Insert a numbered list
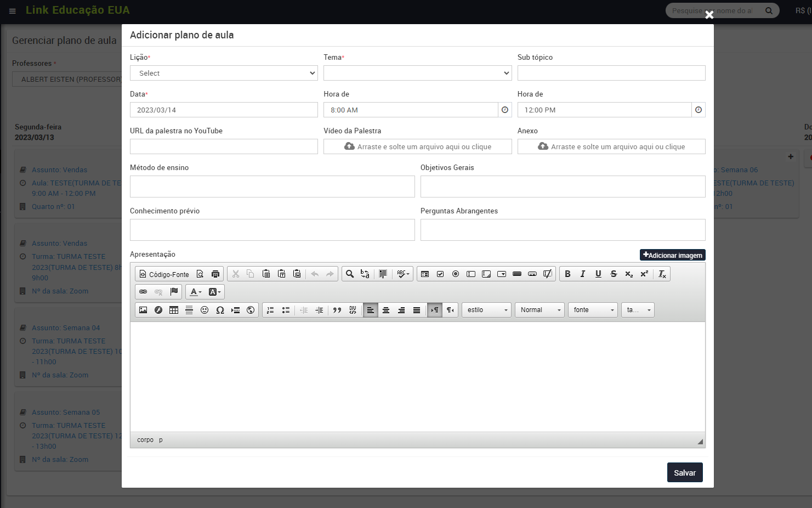Screen dimensions: 812x508 click(270, 310)
